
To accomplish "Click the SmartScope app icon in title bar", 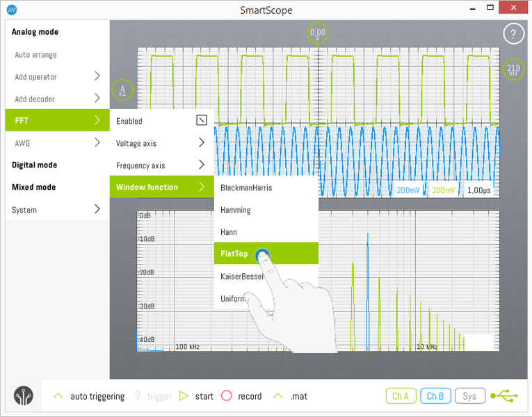I will (11, 10).
